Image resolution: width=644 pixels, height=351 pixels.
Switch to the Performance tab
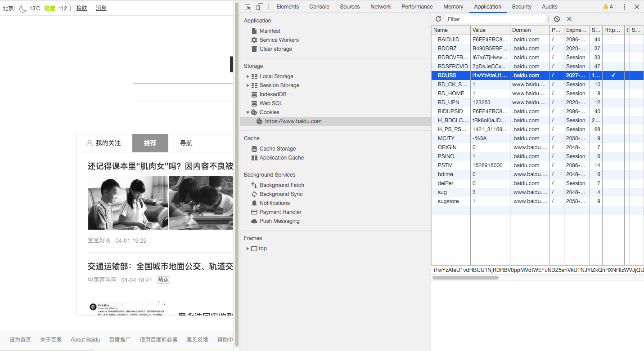click(417, 7)
